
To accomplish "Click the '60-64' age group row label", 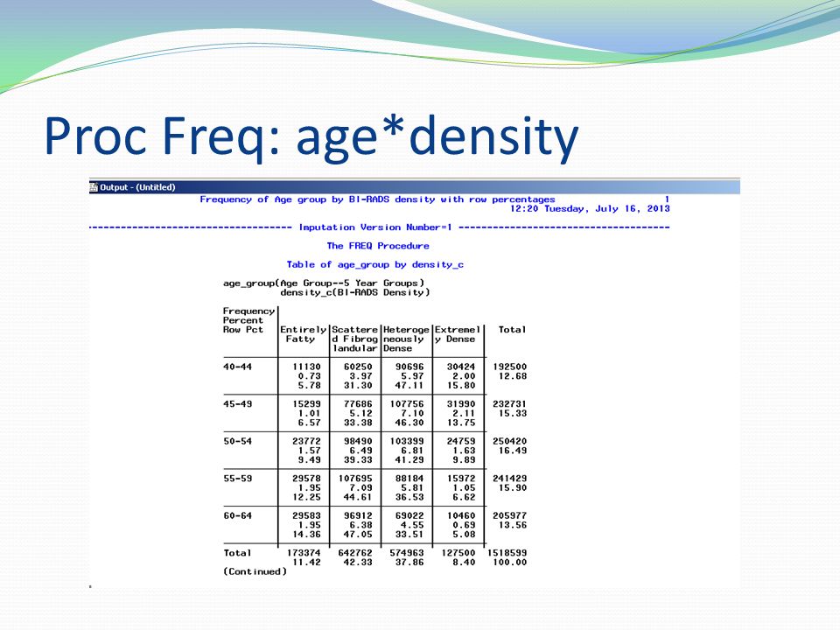I will tap(237, 516).
